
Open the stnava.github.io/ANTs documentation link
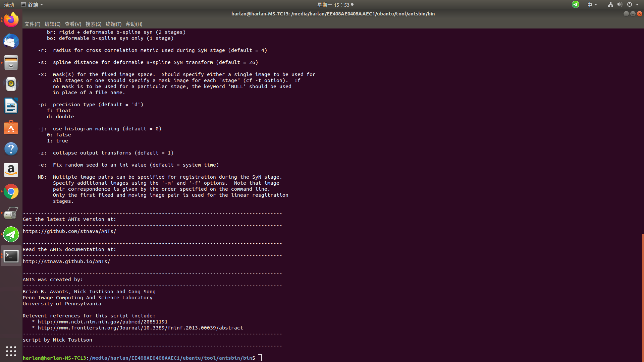(66, 261)
